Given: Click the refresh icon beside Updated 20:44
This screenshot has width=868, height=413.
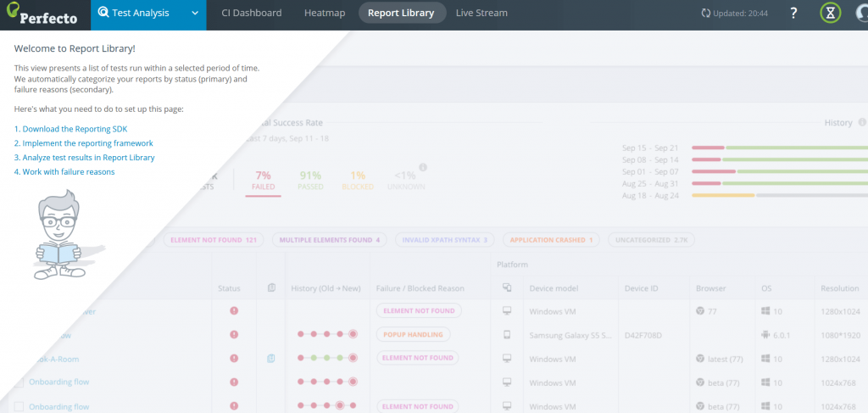Looking at the screenshot, I should click(x=706, y=14).
